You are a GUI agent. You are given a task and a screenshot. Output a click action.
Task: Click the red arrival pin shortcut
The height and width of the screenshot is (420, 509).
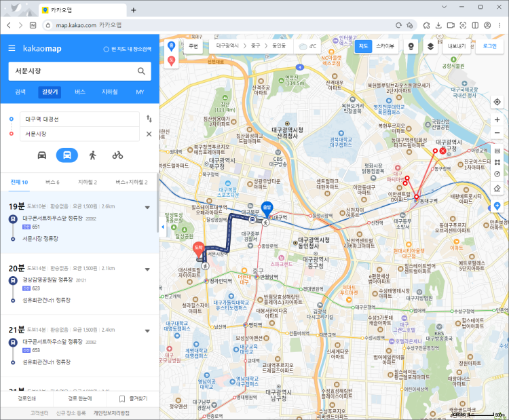click(172, 60)
